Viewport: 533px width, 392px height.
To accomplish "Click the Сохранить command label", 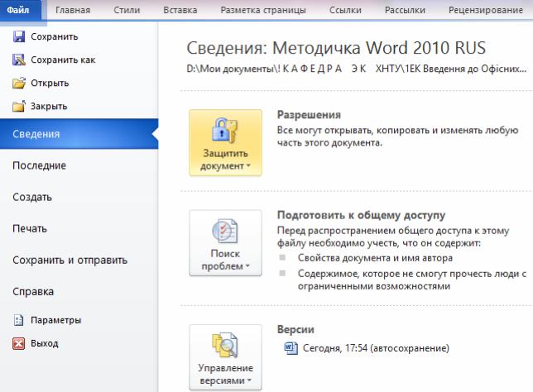I will coord(55,36).
